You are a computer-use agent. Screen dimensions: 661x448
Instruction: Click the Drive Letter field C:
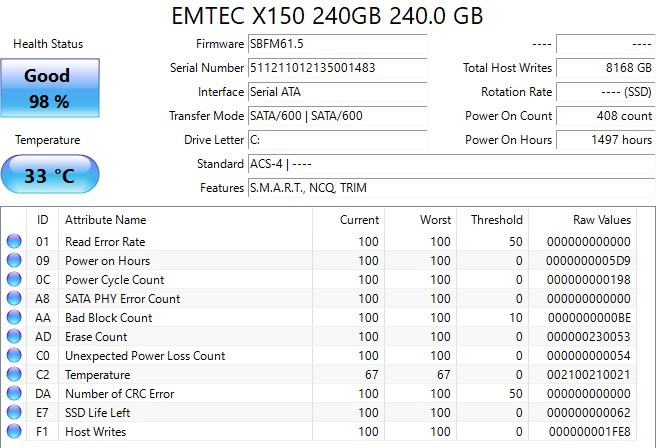coord(337,140)
